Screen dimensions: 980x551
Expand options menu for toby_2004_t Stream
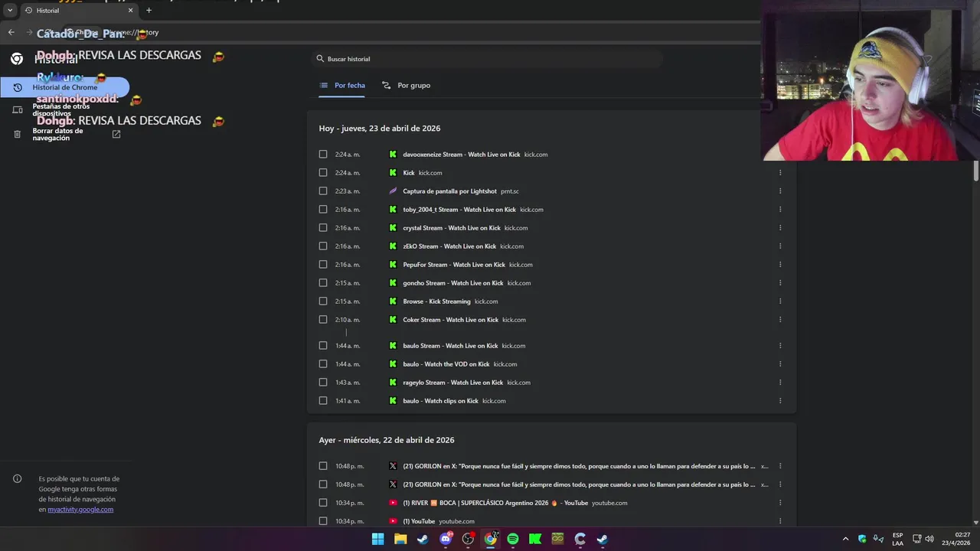[780, 210]
